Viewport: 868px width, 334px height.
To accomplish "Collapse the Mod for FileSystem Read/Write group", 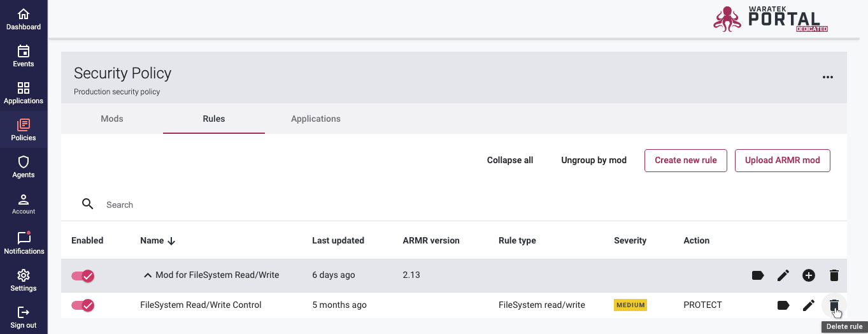I will click(x=148, y=275).
